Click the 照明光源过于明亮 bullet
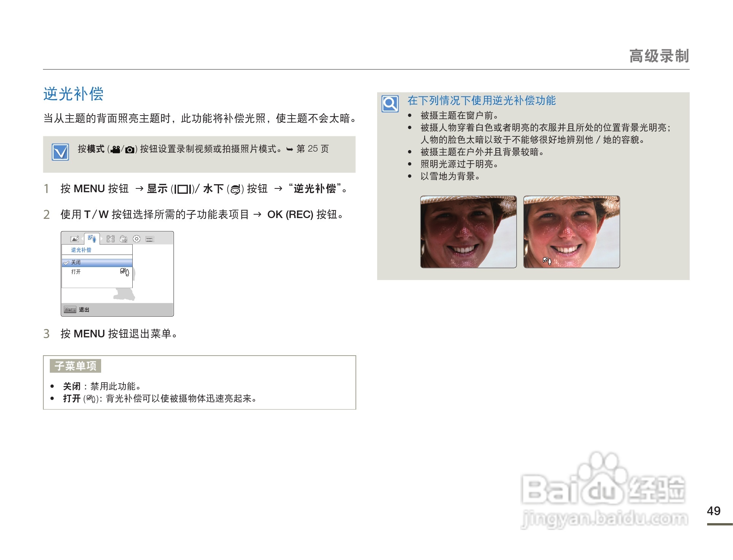733x560 pixels. (459, 164)
